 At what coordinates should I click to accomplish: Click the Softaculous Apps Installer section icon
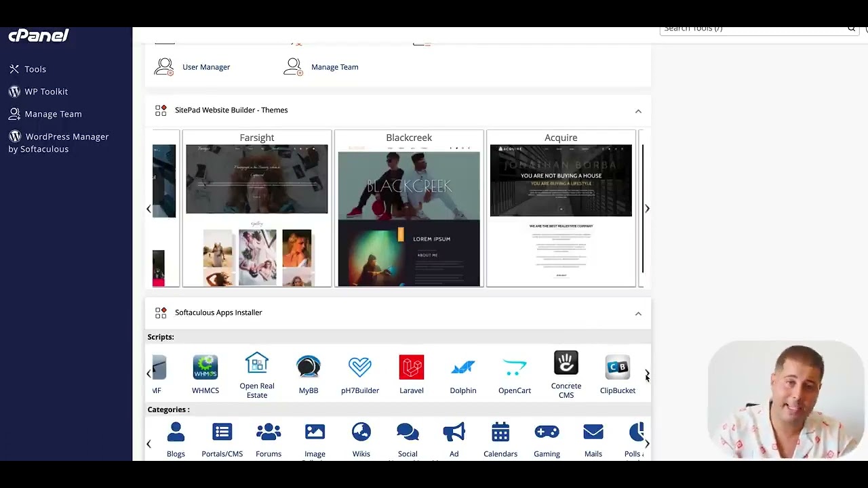point(161,313)
